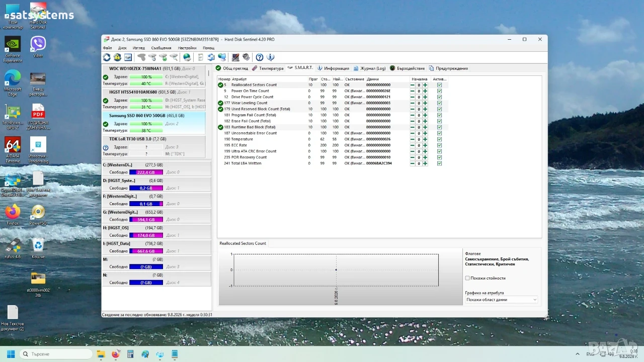Click the C: free space bar 222,4 GB
This screenshot has height=362, width=644.
click(x=146, y=172)
